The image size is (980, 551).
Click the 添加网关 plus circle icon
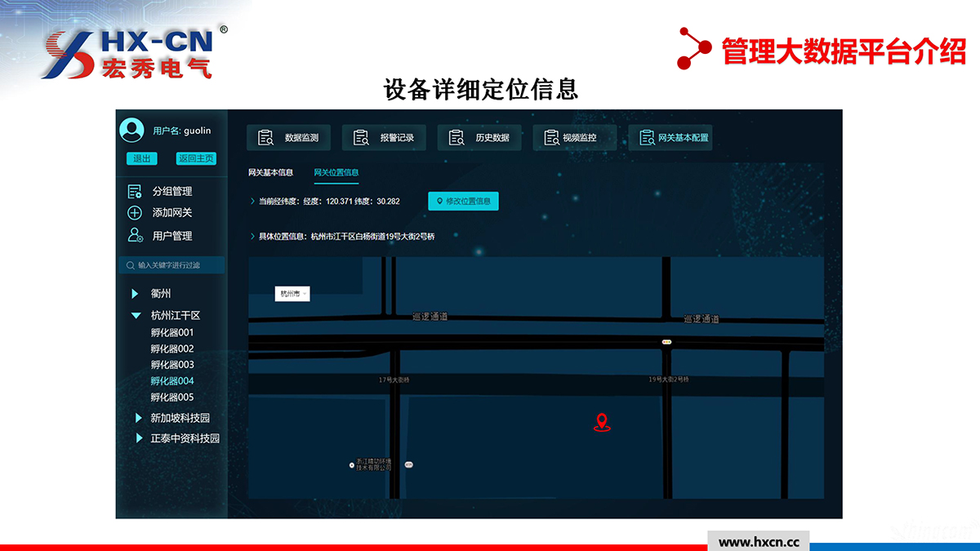[x=135, y=213]
